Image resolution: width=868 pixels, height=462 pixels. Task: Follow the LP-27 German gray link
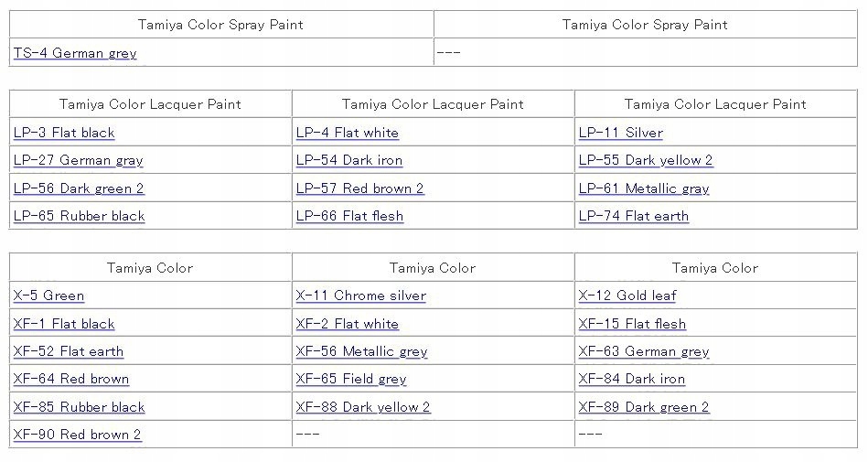coord(79,160)
